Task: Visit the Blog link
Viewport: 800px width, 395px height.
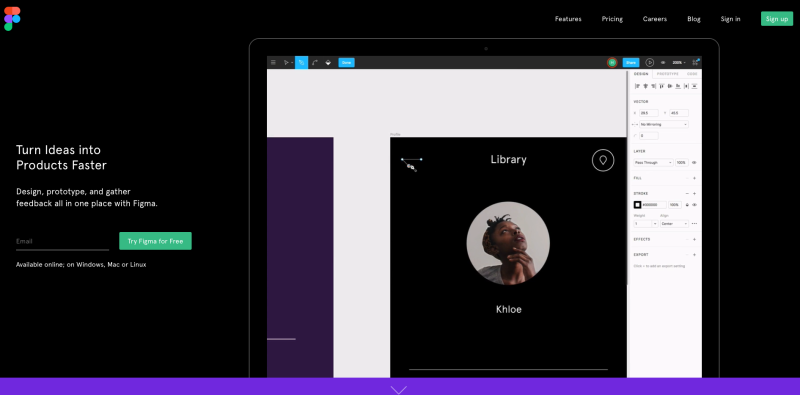Action: point(693,19)
